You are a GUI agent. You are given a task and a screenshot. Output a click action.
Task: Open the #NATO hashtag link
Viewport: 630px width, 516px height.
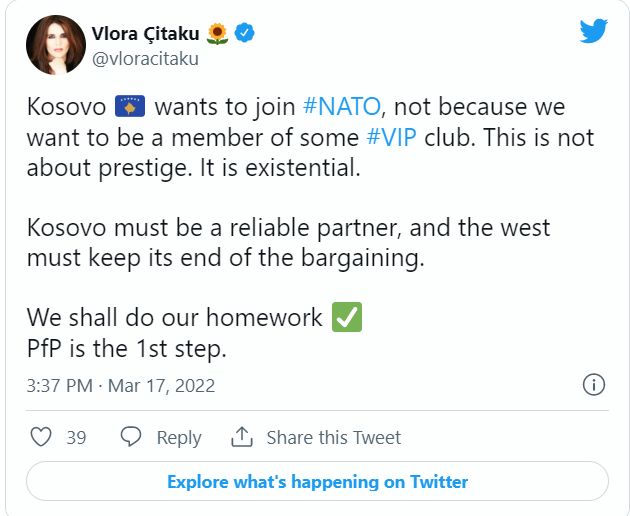click(x=342, y=106)
